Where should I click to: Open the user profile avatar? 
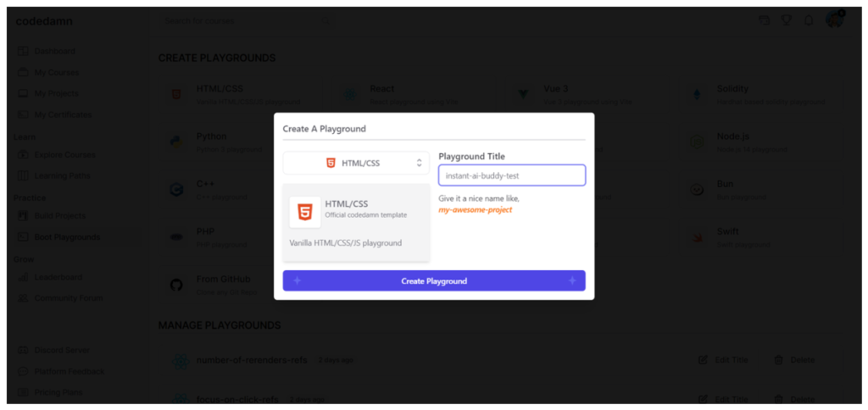pyautogui.click(x=835, y=19)
